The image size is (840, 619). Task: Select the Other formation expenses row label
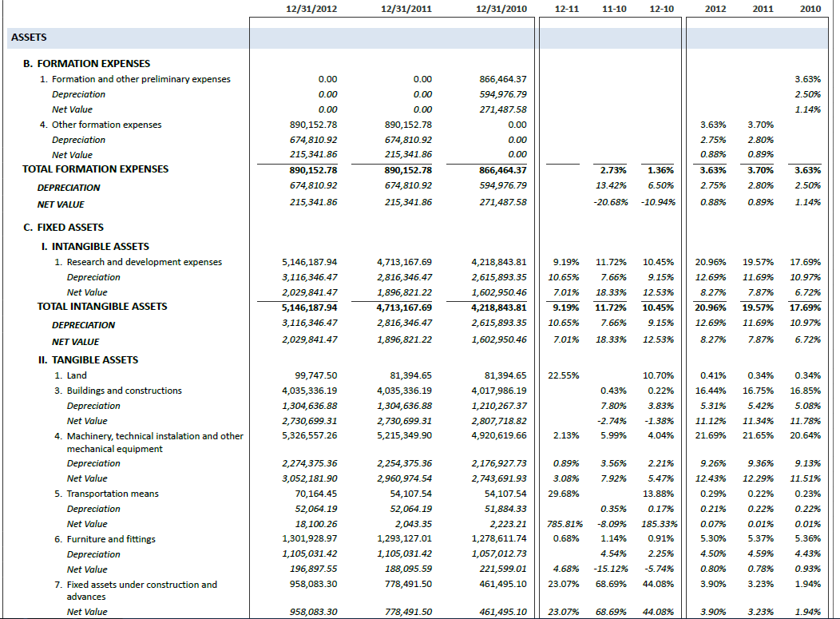[x=106, y=125]
